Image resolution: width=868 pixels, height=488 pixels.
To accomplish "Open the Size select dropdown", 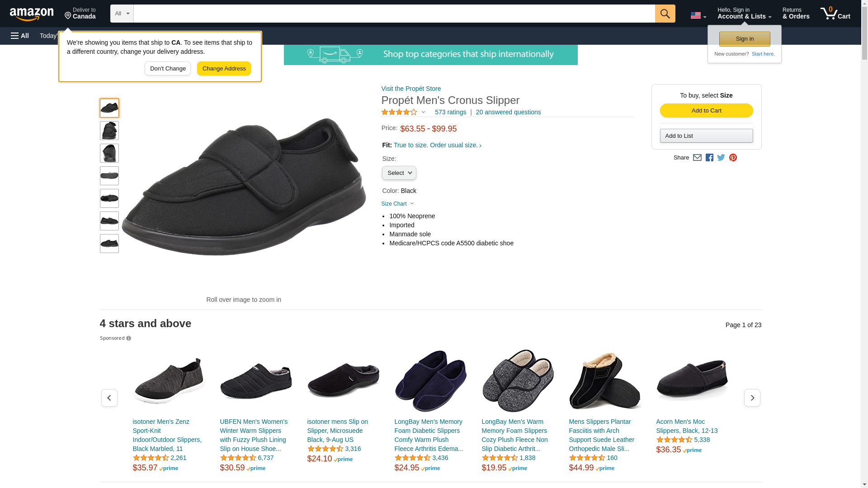I will (x=399, y=173).
